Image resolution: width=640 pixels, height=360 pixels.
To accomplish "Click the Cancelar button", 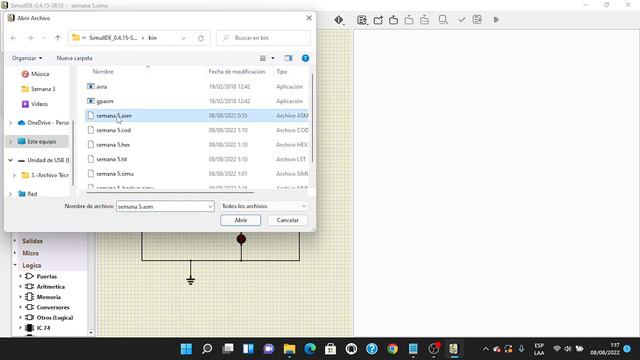I will coord(287,220).
